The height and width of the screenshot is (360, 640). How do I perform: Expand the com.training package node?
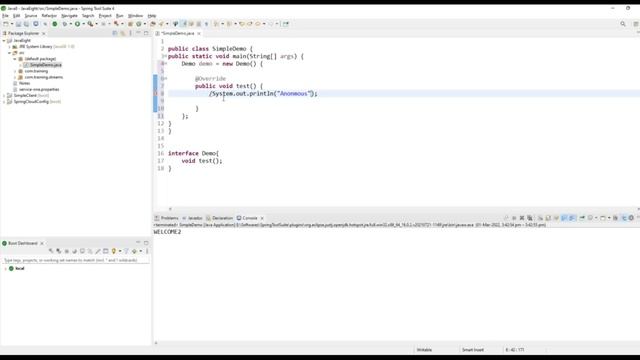[15, 71]
